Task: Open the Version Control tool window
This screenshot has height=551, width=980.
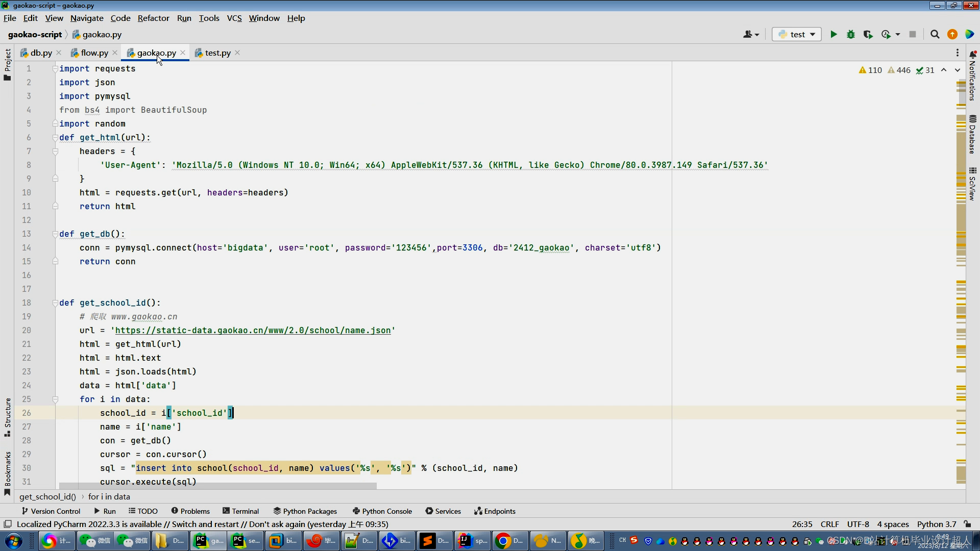Action: [51, 511]
